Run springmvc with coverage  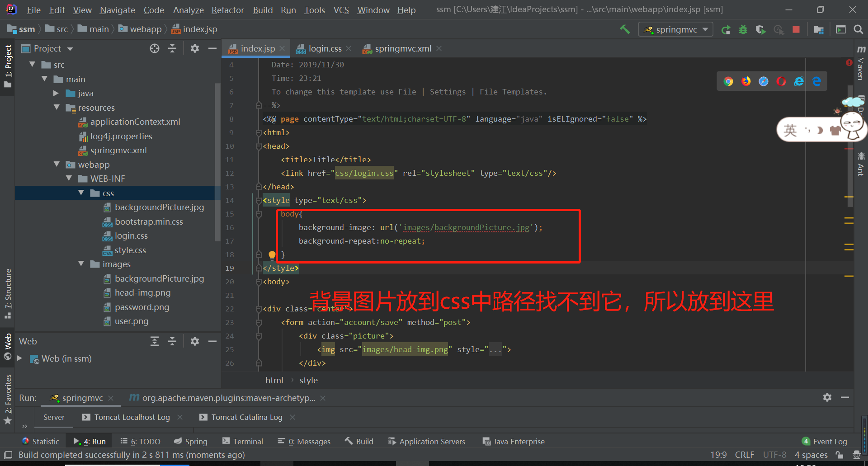coord(761,29)
